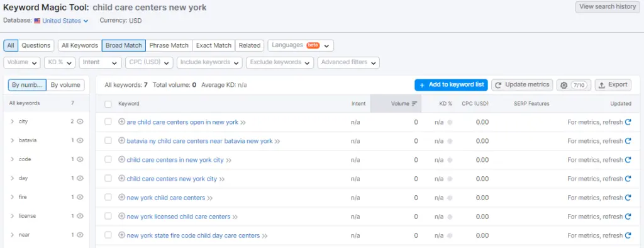Check the fire code keyword row
The image size is (644, 248).
[x=108, y=235]
